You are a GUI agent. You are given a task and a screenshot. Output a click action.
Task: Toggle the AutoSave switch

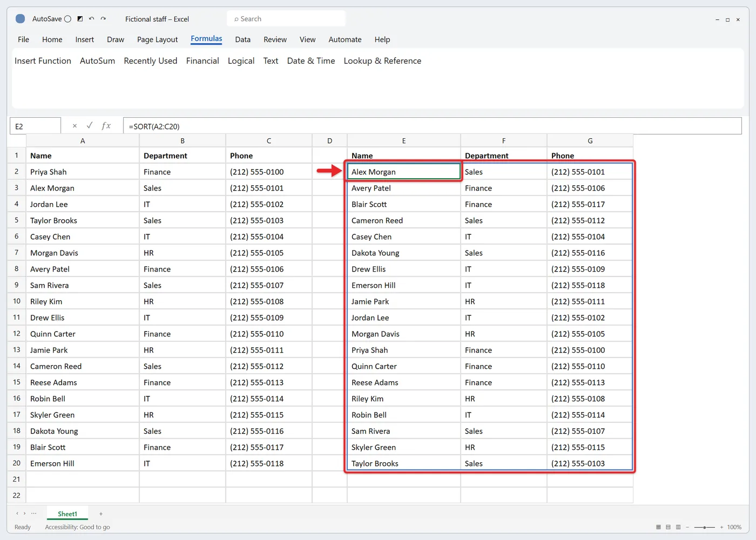[67, 19]
